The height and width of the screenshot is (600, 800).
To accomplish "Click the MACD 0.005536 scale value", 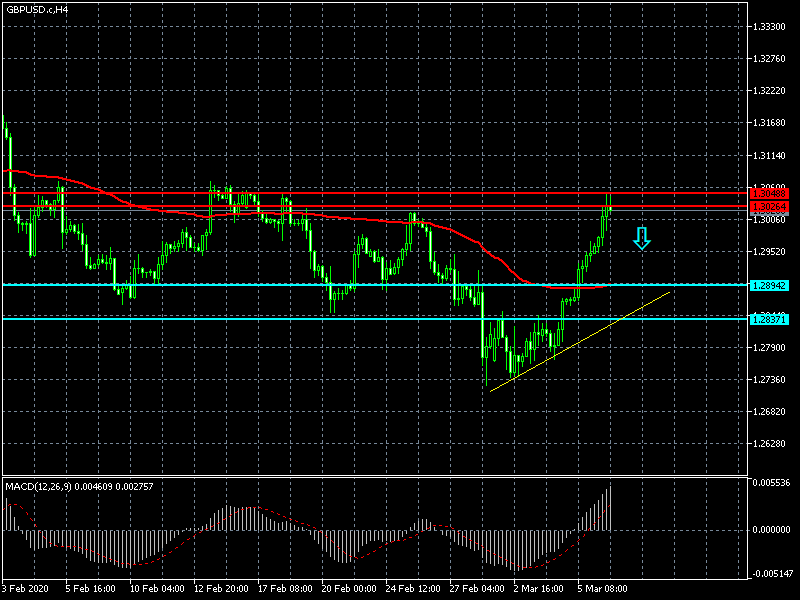I will [773, 483].
